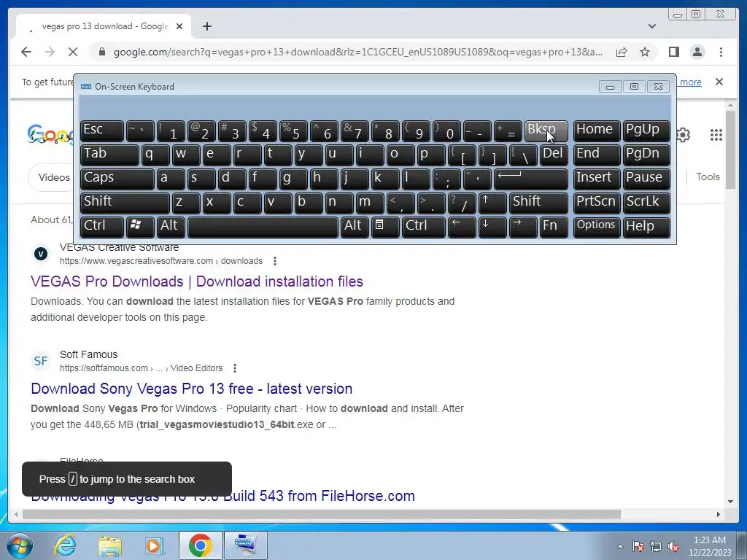Open the Chrome three-dot menu
Screen dimensions: 747x560
point(721,52)
